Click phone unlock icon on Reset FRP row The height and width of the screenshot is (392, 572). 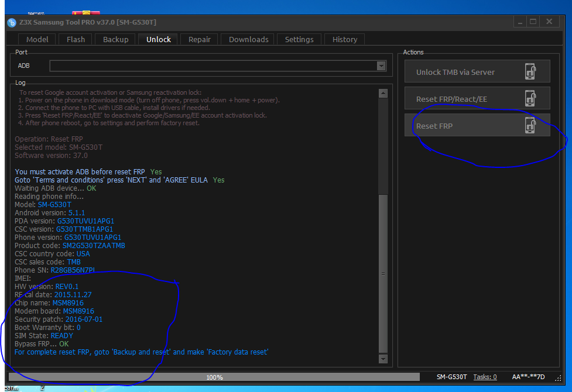tap(530, 125)
